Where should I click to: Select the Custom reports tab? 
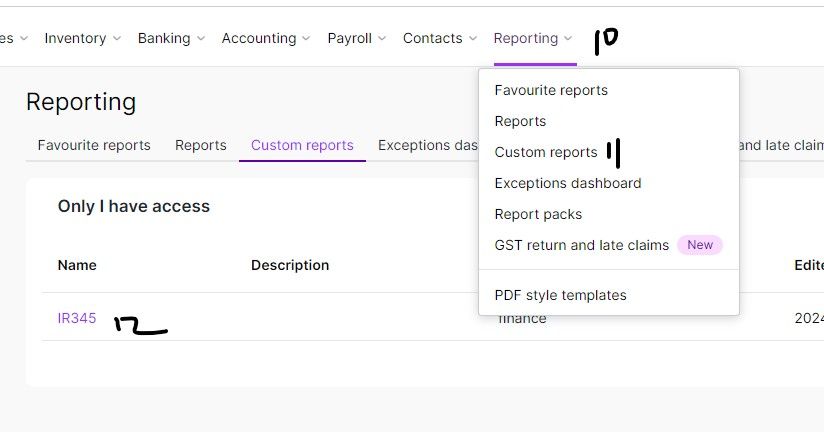pos(302,145)
